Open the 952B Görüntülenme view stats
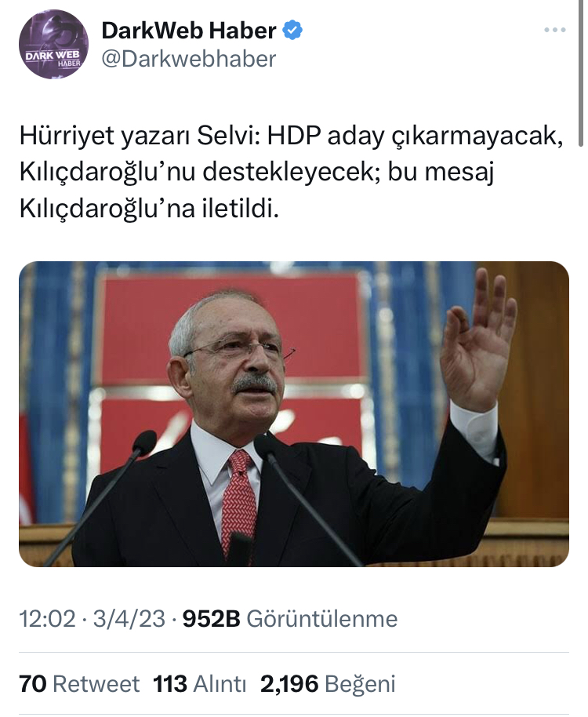The width and height of the screenshot is (588, 717). coord(290,619)
